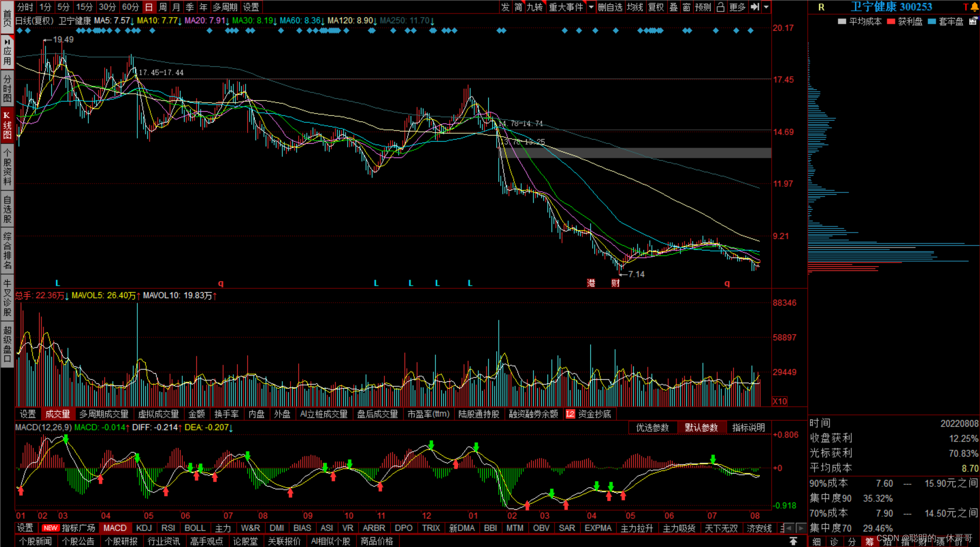
Task: Toggle the 复权 price adjustment button
Action: (x=656, y=7)
